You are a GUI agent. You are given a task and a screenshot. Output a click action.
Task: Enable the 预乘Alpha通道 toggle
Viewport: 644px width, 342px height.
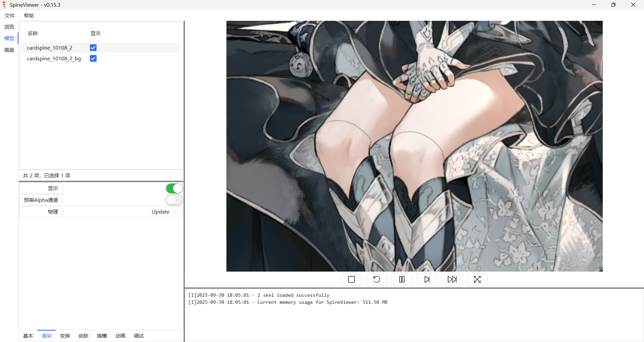174,200
